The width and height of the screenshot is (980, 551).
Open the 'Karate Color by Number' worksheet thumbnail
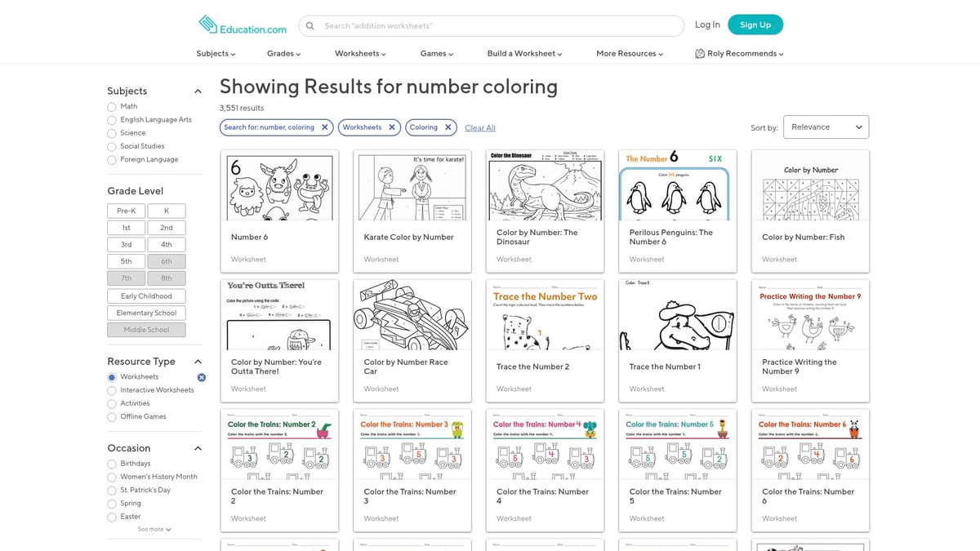tap(412, 186)
